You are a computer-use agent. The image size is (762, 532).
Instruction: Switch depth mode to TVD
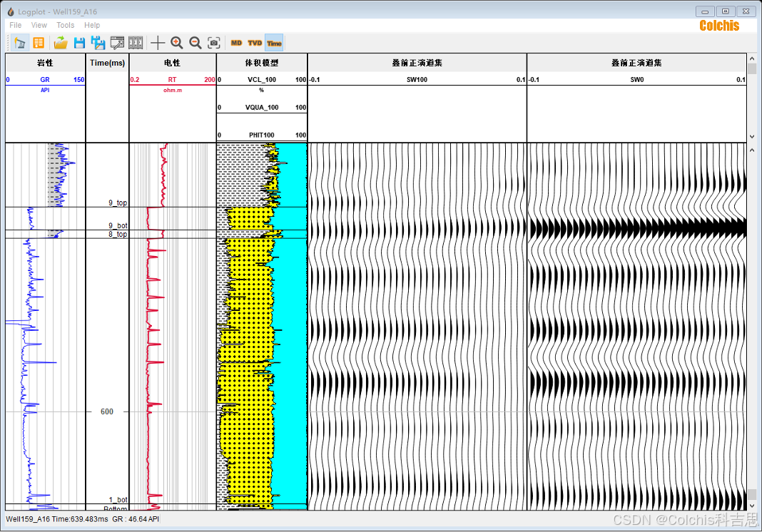tap(255, 43)
